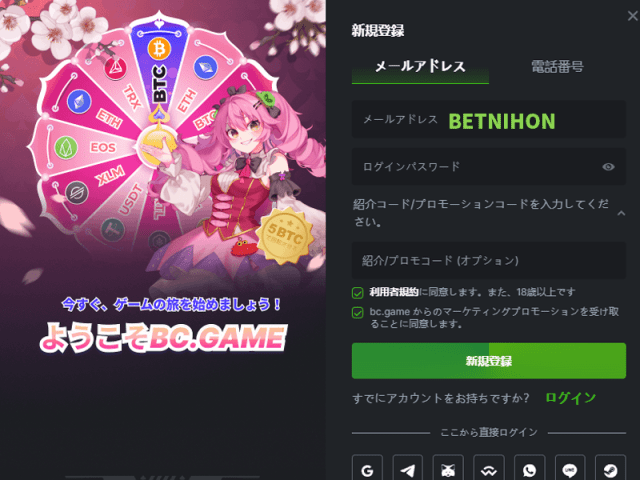Toggle the 利用者規約 agreement checkbox
640x480 pixels.
[358, 293]
